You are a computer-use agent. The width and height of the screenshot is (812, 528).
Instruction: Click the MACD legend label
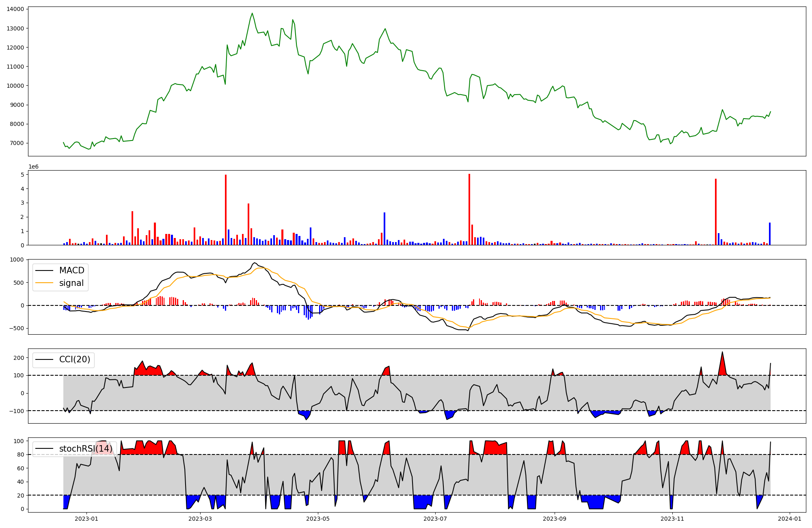[71, 270]
